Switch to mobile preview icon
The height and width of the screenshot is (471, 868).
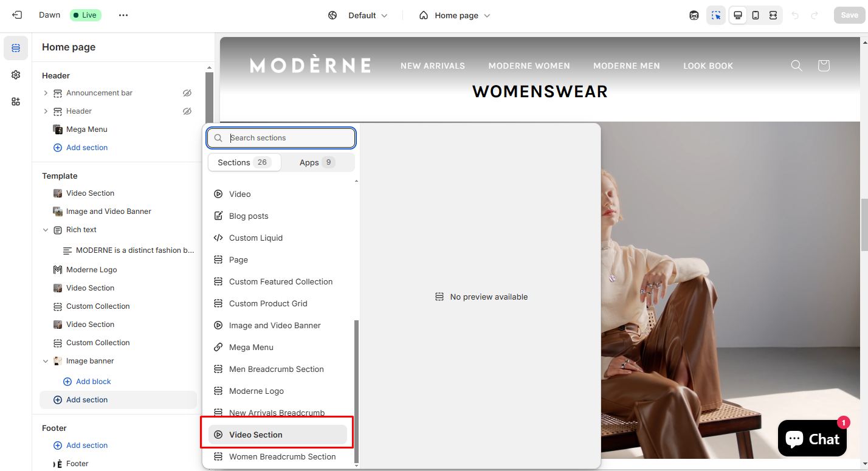click(756, 15)
